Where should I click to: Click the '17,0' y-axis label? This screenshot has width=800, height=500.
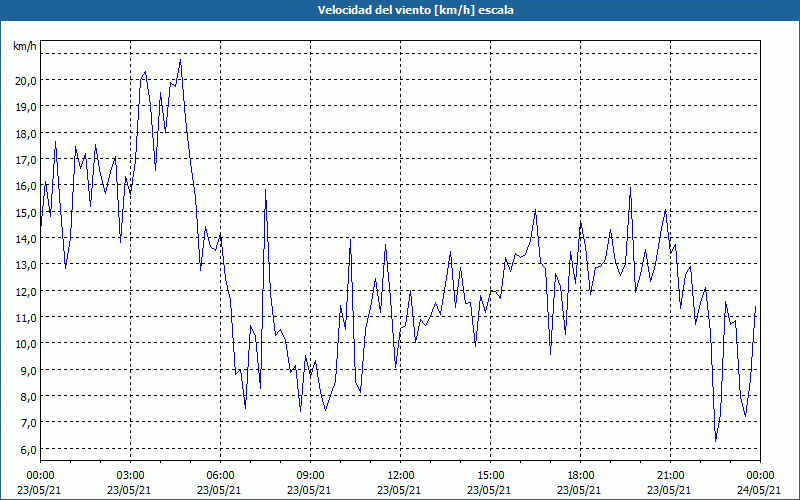tap(26, 160)
